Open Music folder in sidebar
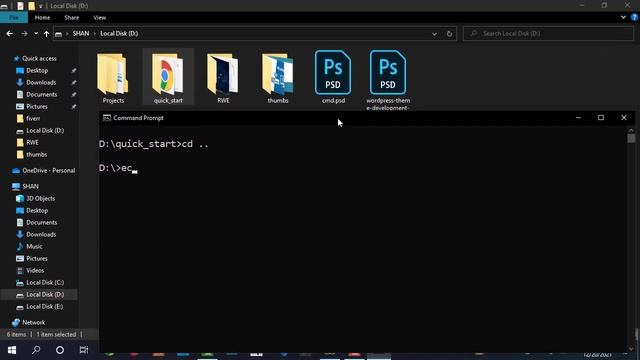The width and height of the screenshot is (640, 360). click(34, 247)
